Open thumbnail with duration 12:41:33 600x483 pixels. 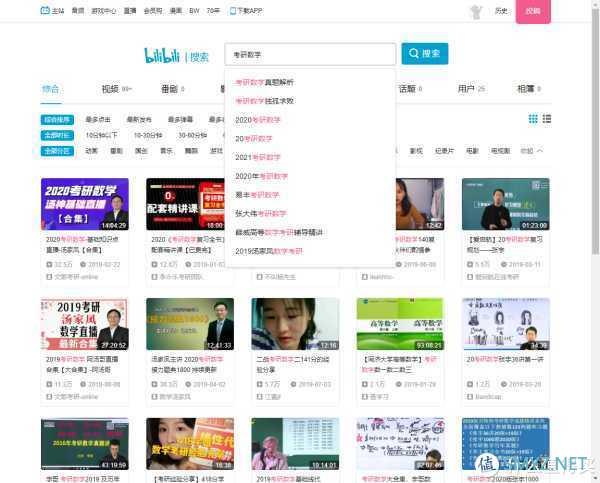[190, 324]
